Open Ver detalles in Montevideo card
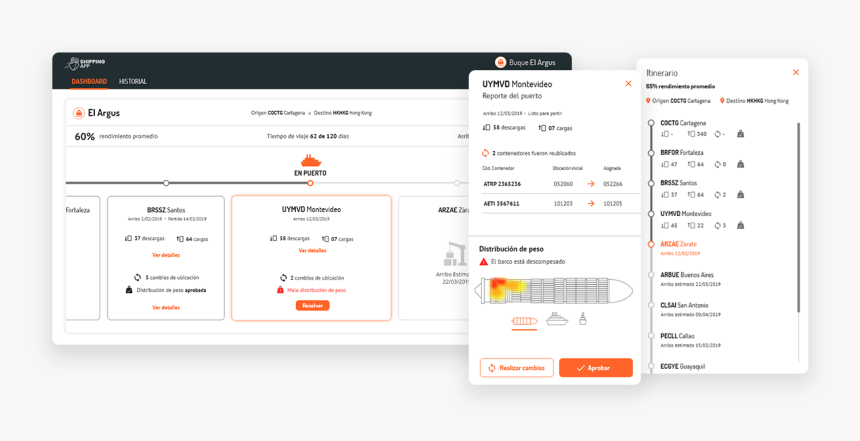The width and height of the screenshot is (860, 441). pyautogui.click(x=313, y=251)
